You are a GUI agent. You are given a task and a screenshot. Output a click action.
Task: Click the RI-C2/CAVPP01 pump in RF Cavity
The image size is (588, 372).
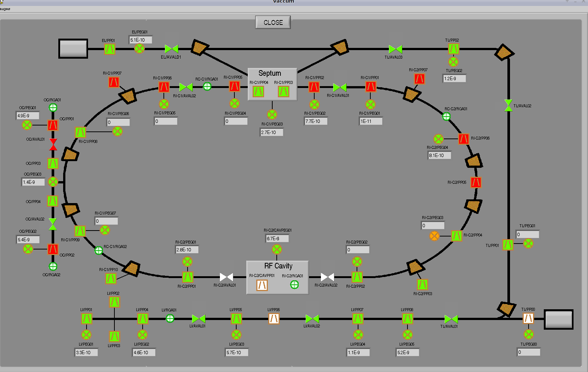tap(262, 285)
